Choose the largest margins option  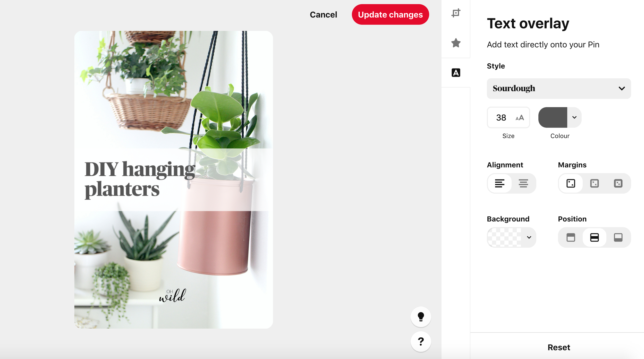tap(618, 183)
